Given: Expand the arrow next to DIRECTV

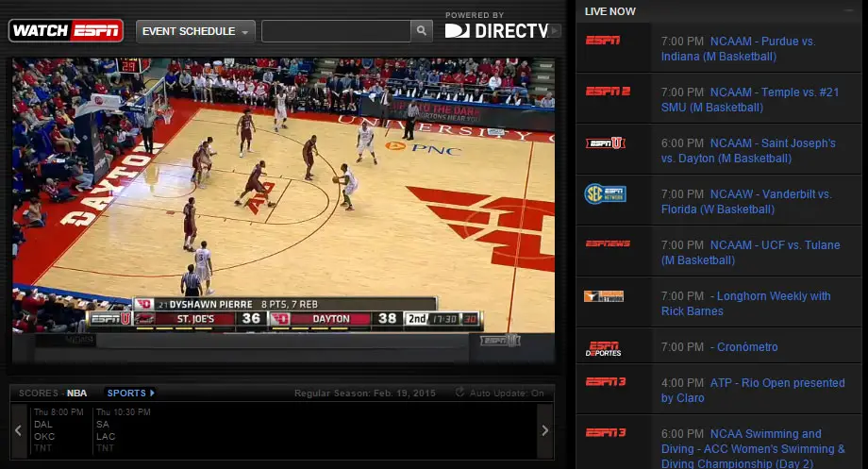Looking at the screenshot, I should pyautogui.click(x=555, y=31).
